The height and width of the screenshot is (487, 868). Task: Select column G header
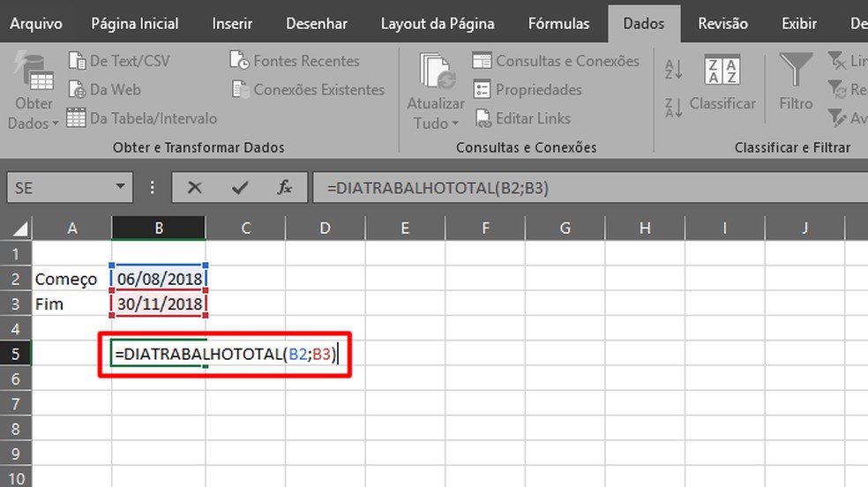point(565,228)
